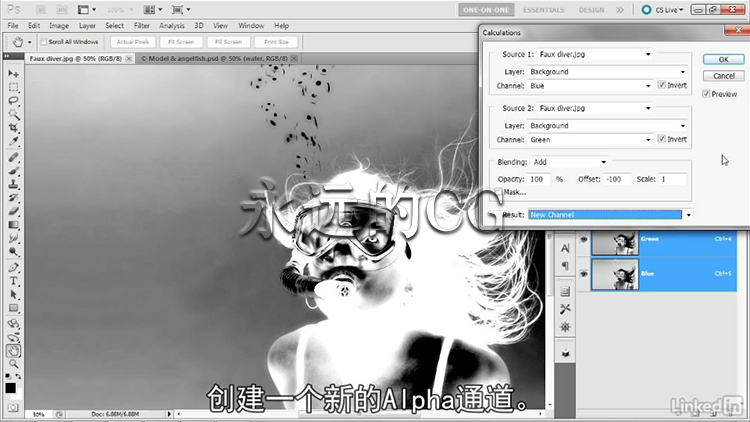The height and width of the screenshot is (422, 750).
Task: Open the File menu
Action: coord(13,26)
